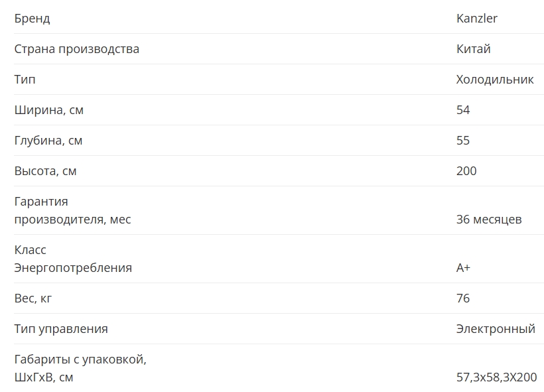
Task: Select the packaging dimensions value "57,3x58,3X200"
Action: click(496, 377)
